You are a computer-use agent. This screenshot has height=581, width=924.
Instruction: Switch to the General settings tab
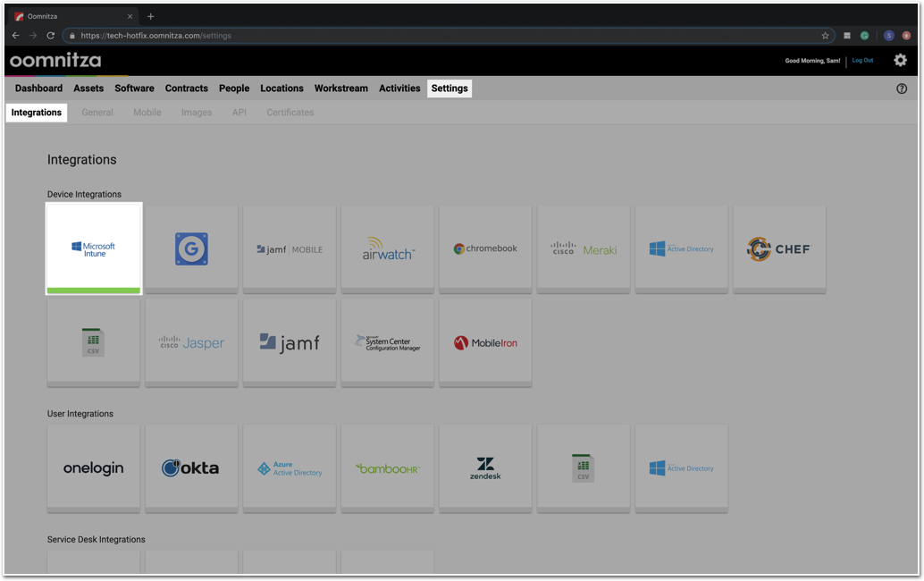[x=97, y=113]
